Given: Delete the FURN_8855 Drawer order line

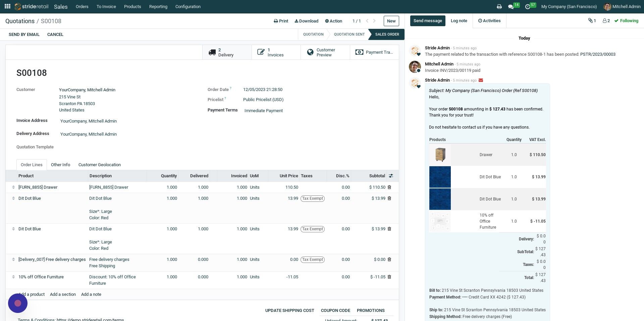Looking at the screenshot, I should tap(389, 187).
